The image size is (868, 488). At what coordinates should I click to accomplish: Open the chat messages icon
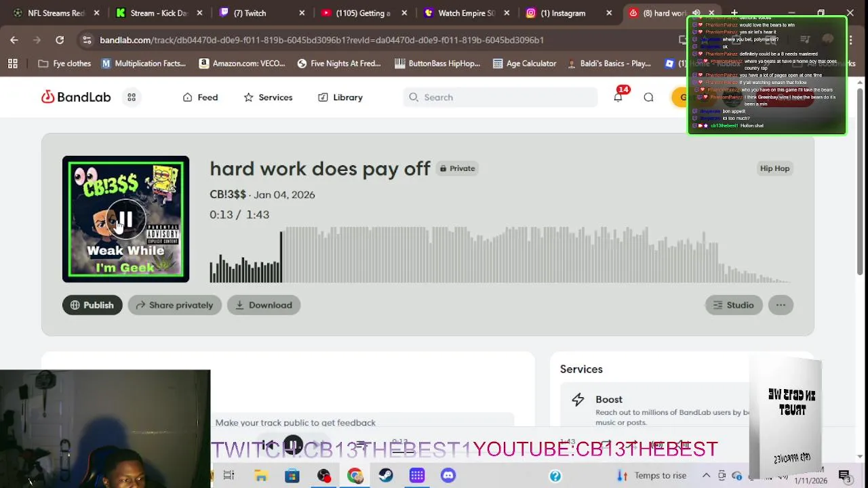(648, 97)
